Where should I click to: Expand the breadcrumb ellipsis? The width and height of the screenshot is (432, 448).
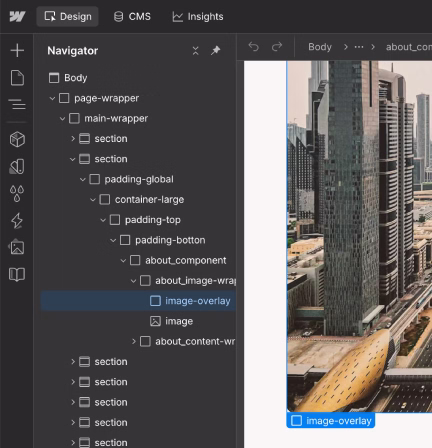point(359,47)
